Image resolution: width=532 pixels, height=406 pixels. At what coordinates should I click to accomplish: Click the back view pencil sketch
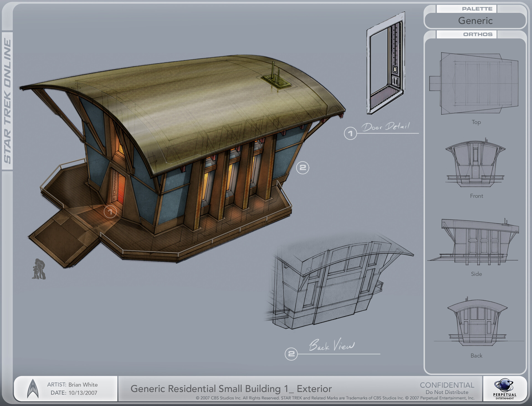[339, 282]
